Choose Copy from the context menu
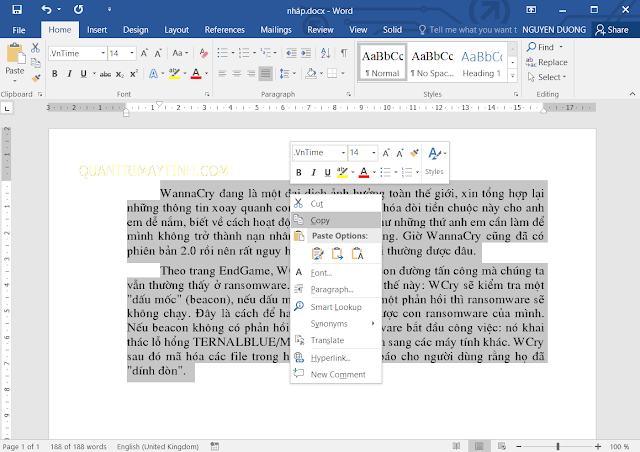Image resolution: width=640 pixels, height=452 pixels. click(x=336, y=220)
